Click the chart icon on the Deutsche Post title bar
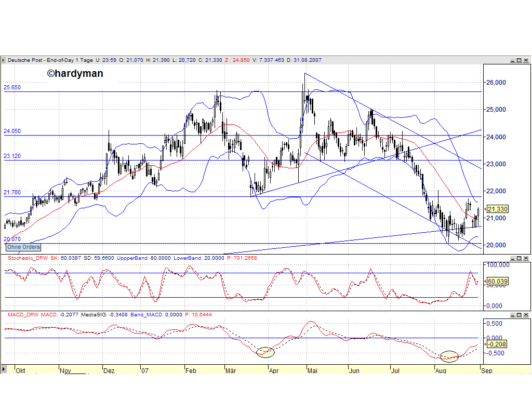The width and height of the screenshot is (532, 399). click(4, 60)
